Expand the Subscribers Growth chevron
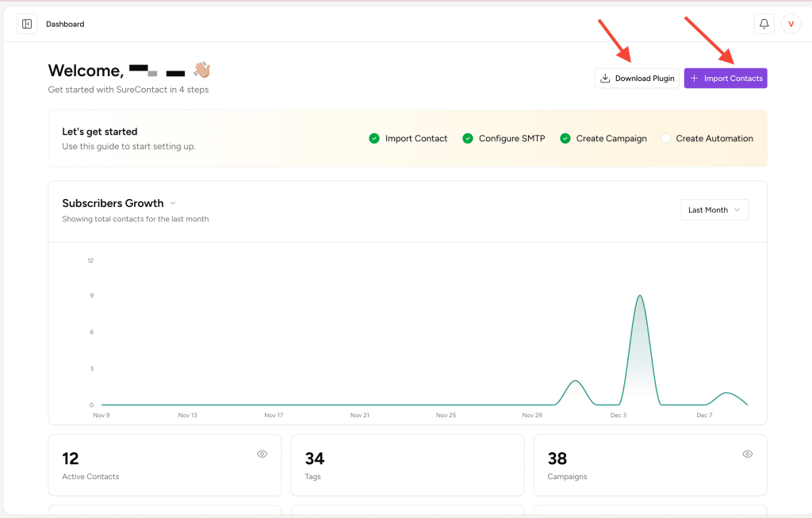The image size is (812, 518). tap(173, 203)
